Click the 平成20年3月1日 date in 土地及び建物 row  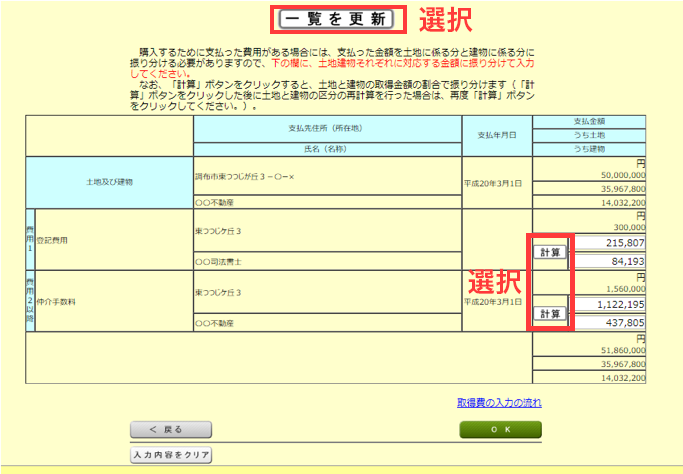point(496,183)
